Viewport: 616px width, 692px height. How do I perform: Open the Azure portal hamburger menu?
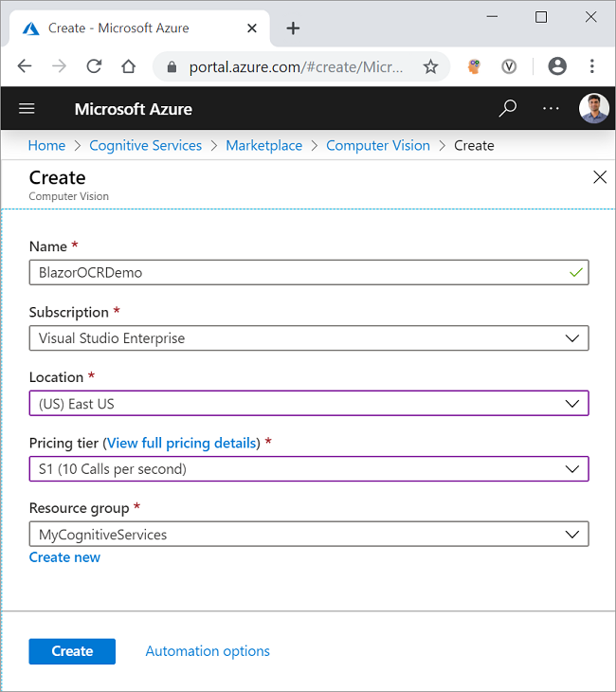pos(27,108)
